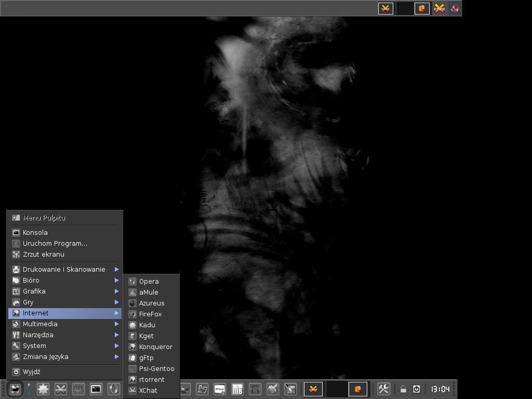Click the desktop menu launcher on bottom panel
Viewport: 532px width, 399px height.
click(x=15, y=389)
